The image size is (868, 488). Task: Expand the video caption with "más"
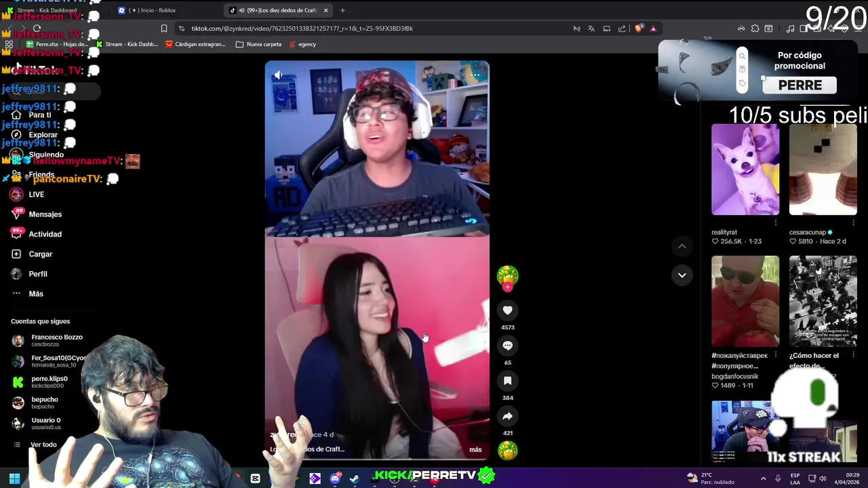(475, 449)
